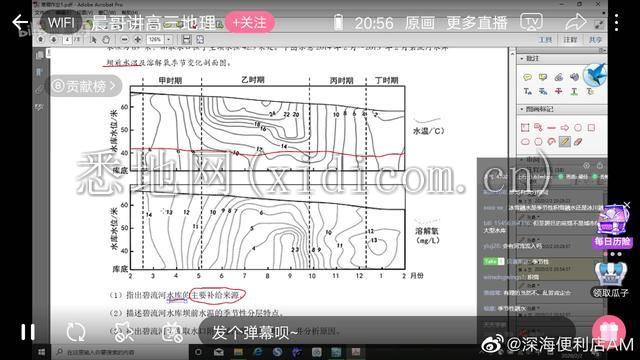
Task: Select the pencil drawing tool
Action: pos(564,142)
